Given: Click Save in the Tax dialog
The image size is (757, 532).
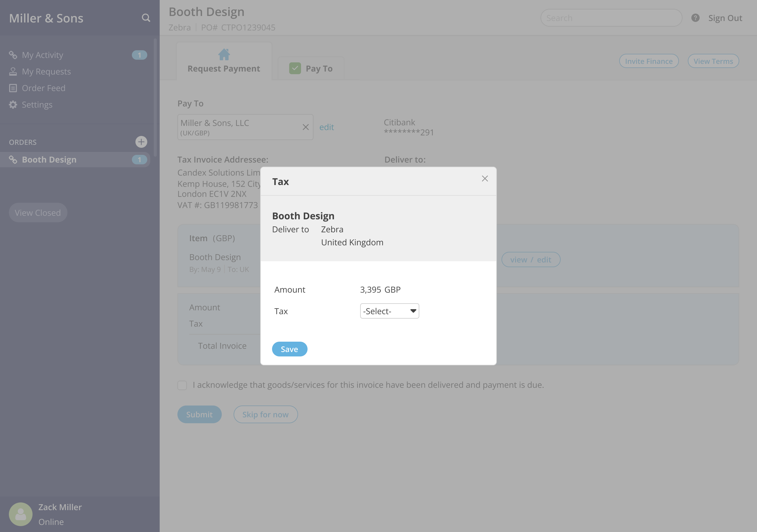Looking at the screenshot, I should point(289,349).
